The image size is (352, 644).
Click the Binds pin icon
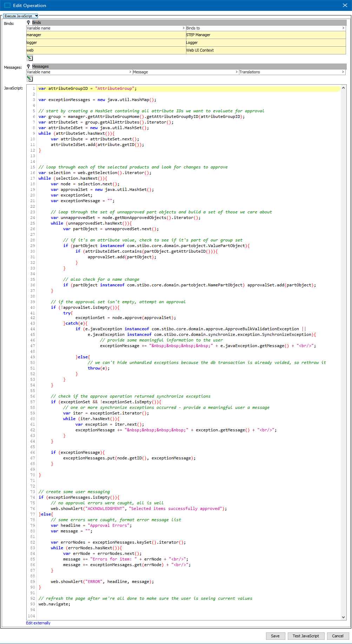(29, 22)
